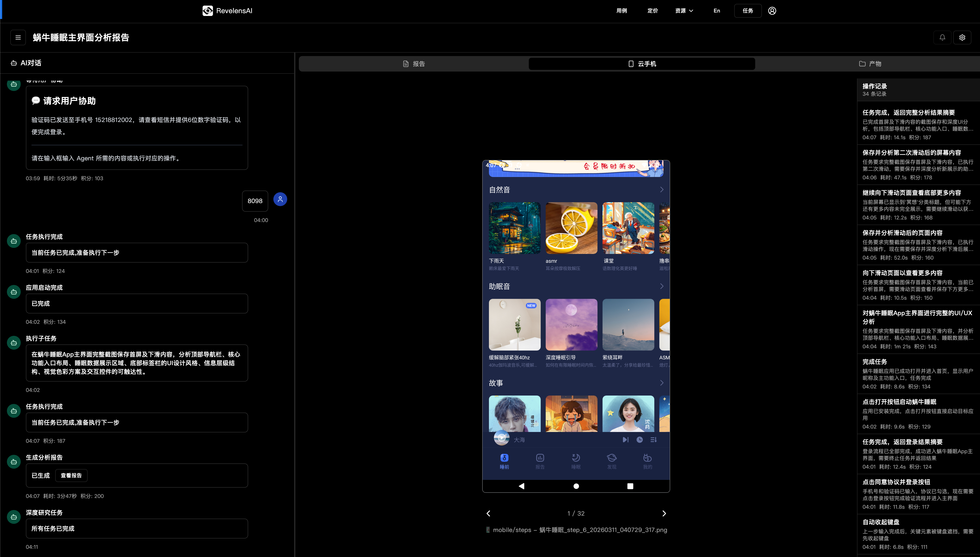Image resolution: width=980 pixels, height=557 pixels.
Task: Open the hamburger sidebar menu
Action: pos(18,38)
